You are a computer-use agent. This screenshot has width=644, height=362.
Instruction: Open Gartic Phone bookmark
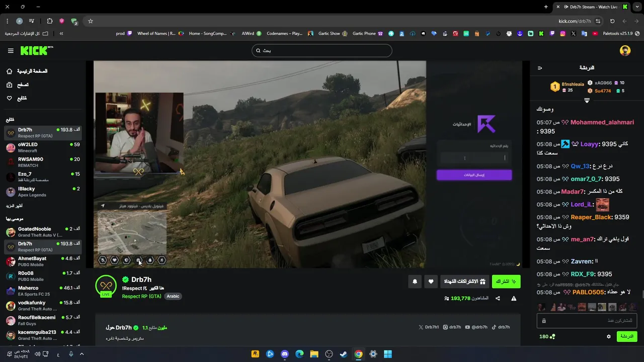coord(368,34)
